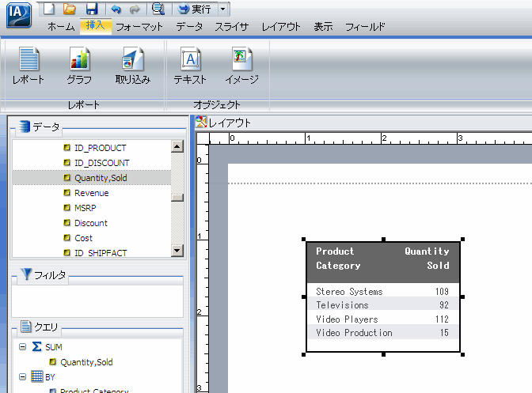Click the redo arrow icon
The image size is (532, 393).
pyautogui.click(x=135, y=9)
